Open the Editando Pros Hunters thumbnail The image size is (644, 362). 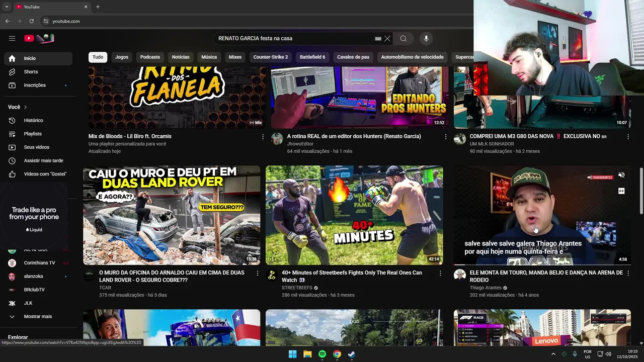point(359,98)
